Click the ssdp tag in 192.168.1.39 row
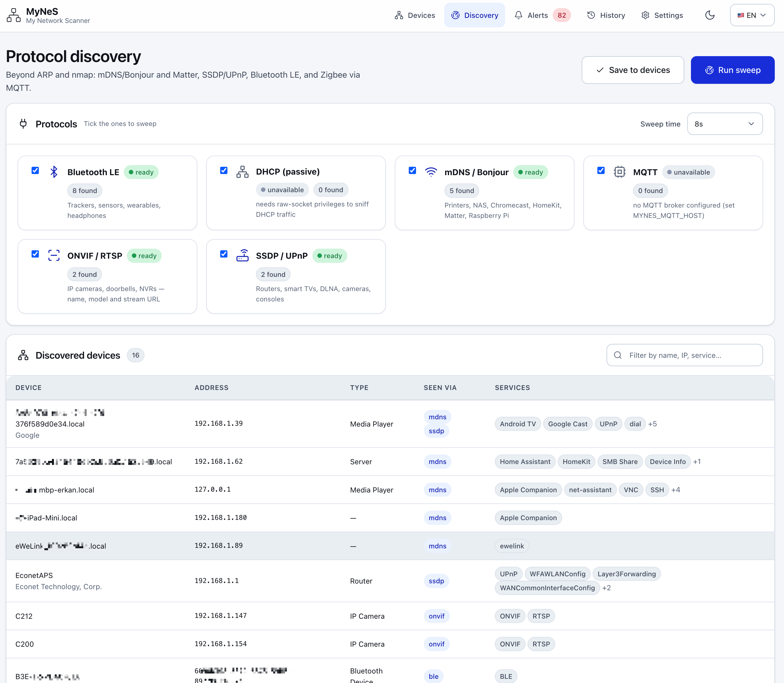784x683 pixels. tap(436, 431)
